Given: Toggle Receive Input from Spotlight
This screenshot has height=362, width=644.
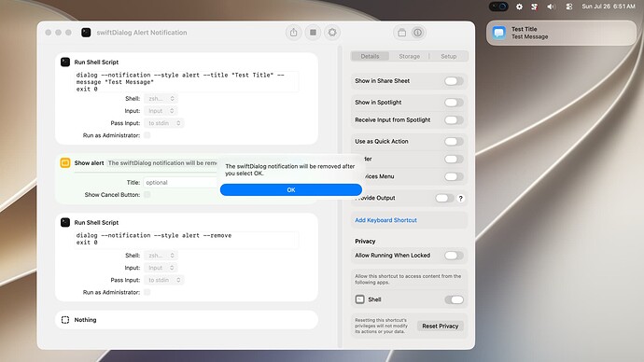Looking at the screenshot, I should tap(454, 120).
